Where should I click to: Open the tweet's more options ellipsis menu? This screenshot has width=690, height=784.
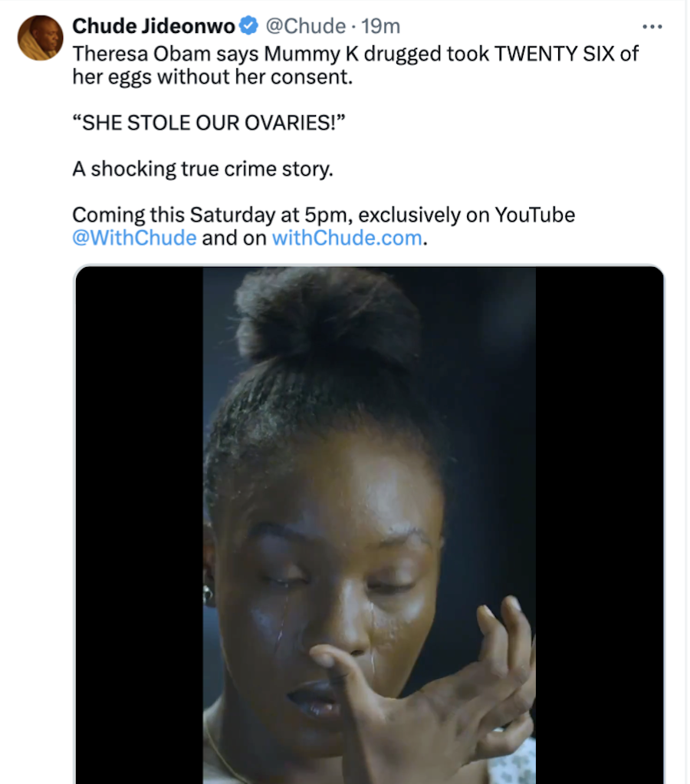coord(652,26)
